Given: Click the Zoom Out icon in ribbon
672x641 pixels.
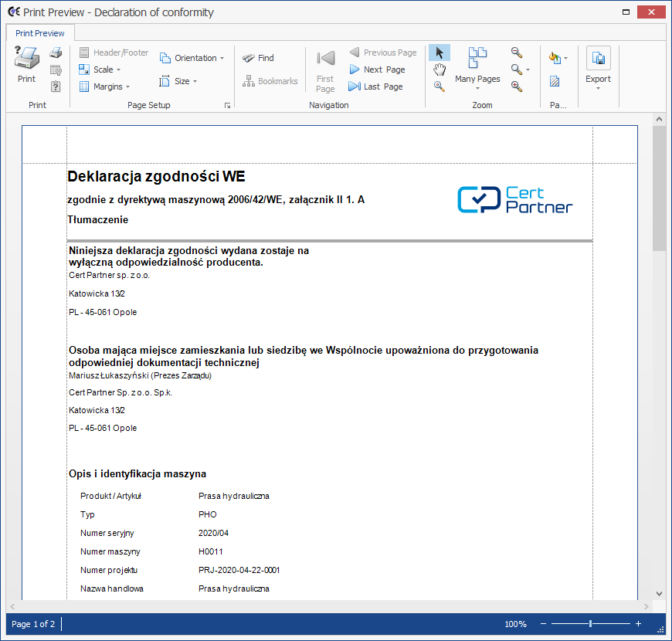Looking at the screenshot, I should click(x=517, y=53).
